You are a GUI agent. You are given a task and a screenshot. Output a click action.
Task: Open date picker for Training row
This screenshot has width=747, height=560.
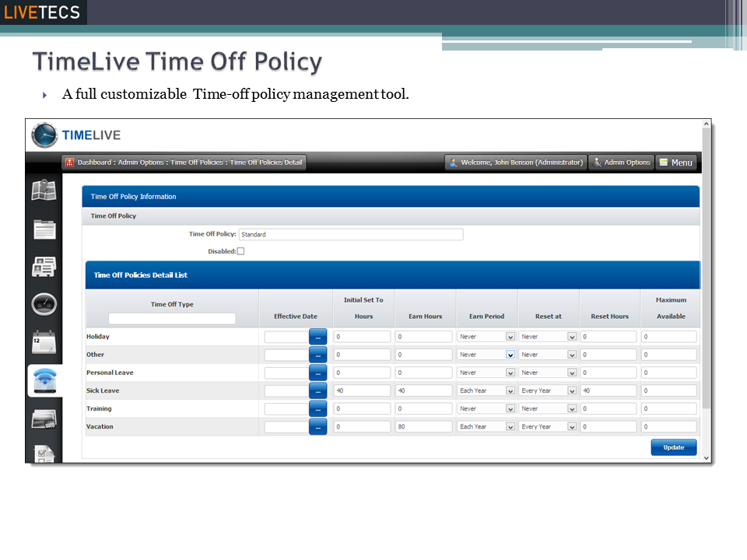pyautogui.click(x=317, y=408)
